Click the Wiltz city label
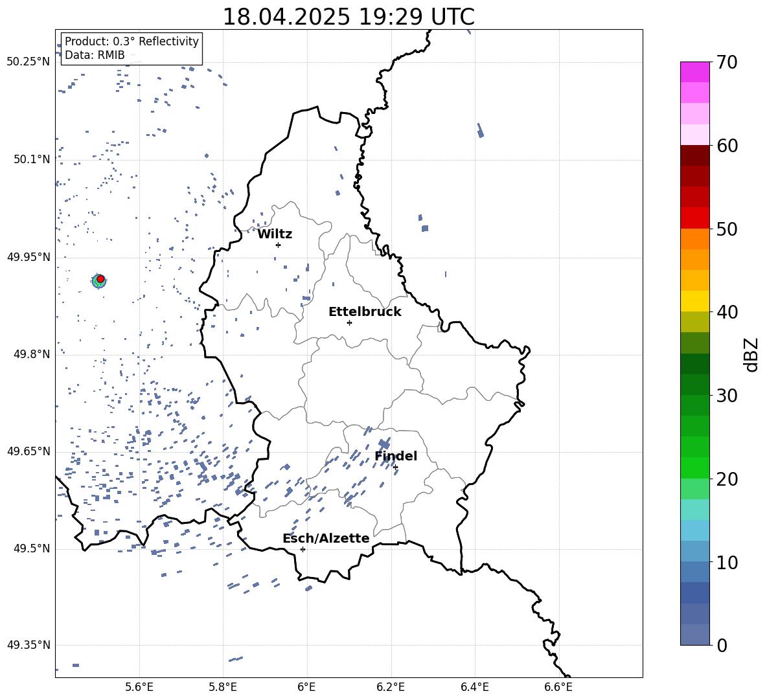767x700 pixels. click(275, 234)
